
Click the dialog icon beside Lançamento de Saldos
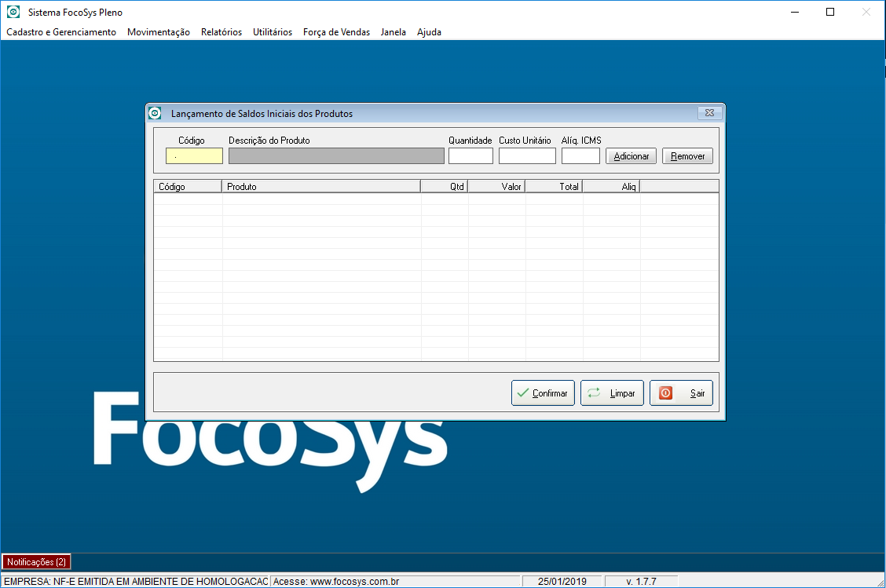coord(155,113)
